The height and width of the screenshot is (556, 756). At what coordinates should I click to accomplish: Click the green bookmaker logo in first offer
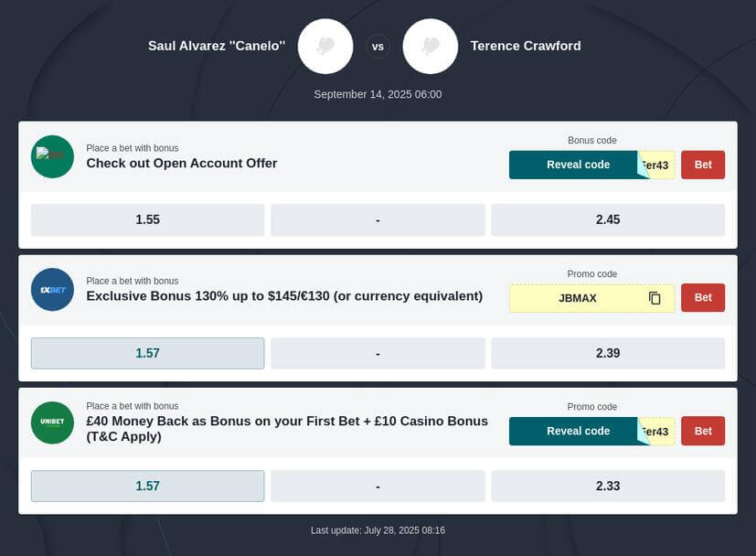click(x=52, y=156)
